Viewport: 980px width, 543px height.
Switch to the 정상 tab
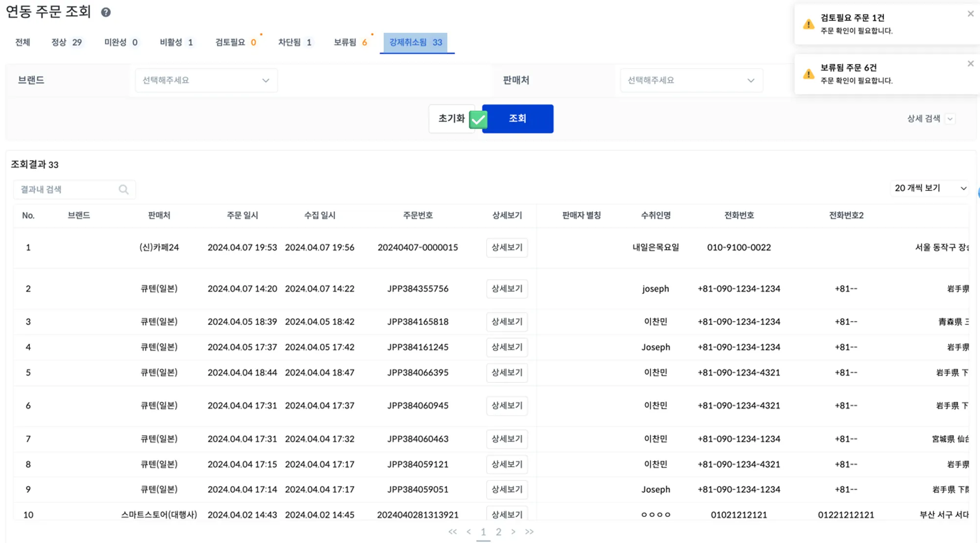click(66, 43)
